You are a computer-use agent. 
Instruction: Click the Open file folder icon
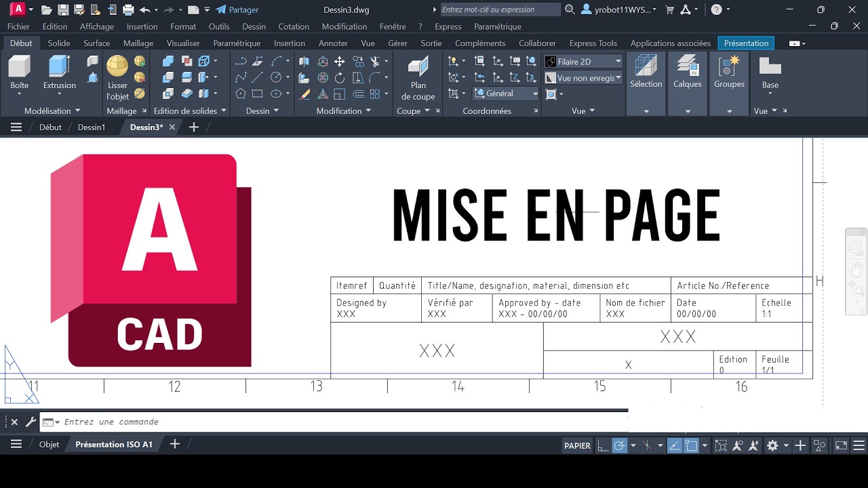47,10
